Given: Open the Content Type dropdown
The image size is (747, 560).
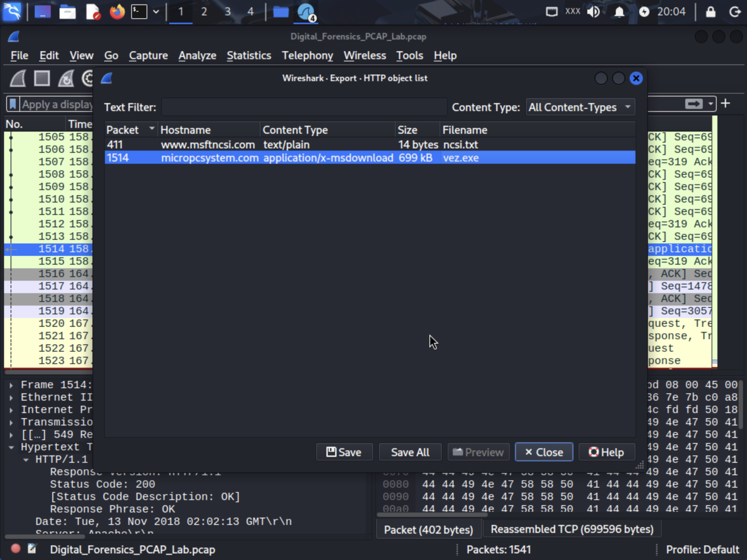Looking at the screenshot, I should tap(580, 107).
